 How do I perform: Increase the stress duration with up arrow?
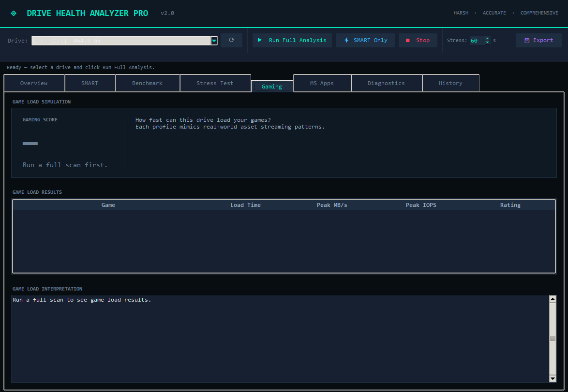[x=487, y=38]
